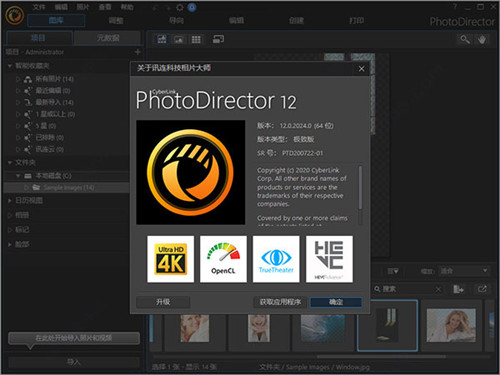Expand the 标记 section
Viewport: 500px width, 375px height.
(10, 230)
